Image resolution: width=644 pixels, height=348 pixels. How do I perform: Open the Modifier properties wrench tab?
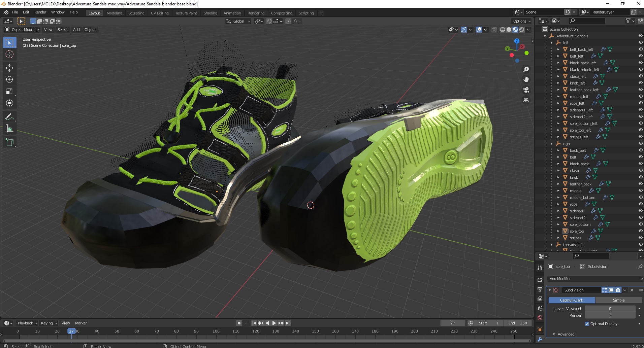(x=540, y=339)
